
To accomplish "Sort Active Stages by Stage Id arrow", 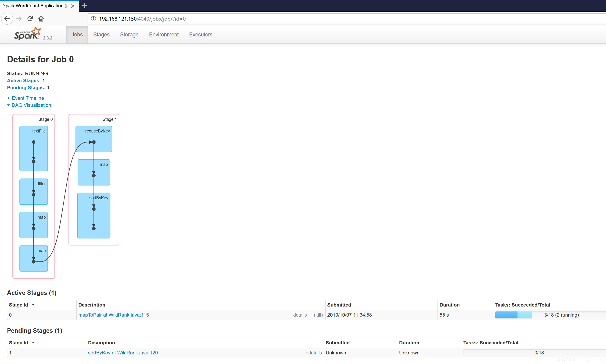I will (x=33, y=305).
